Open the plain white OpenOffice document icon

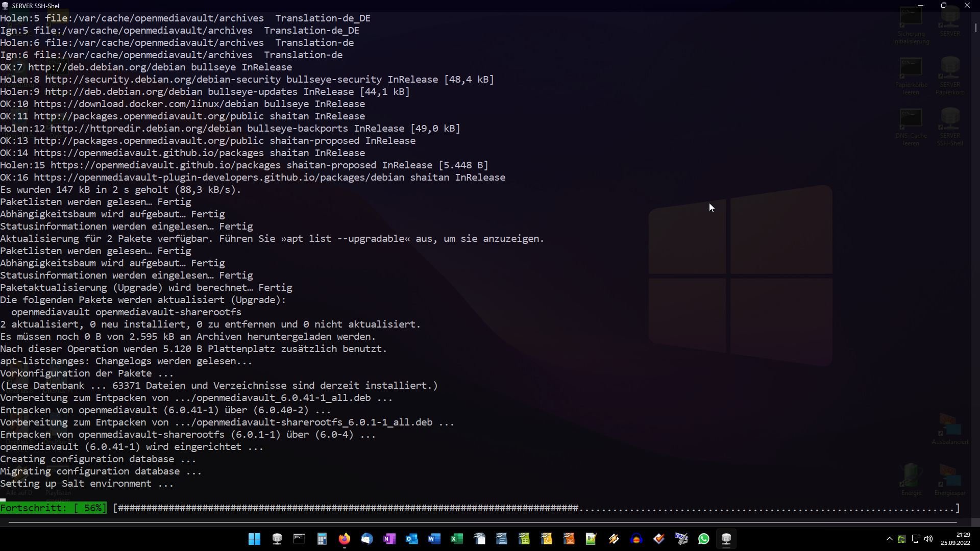[479, 539]
